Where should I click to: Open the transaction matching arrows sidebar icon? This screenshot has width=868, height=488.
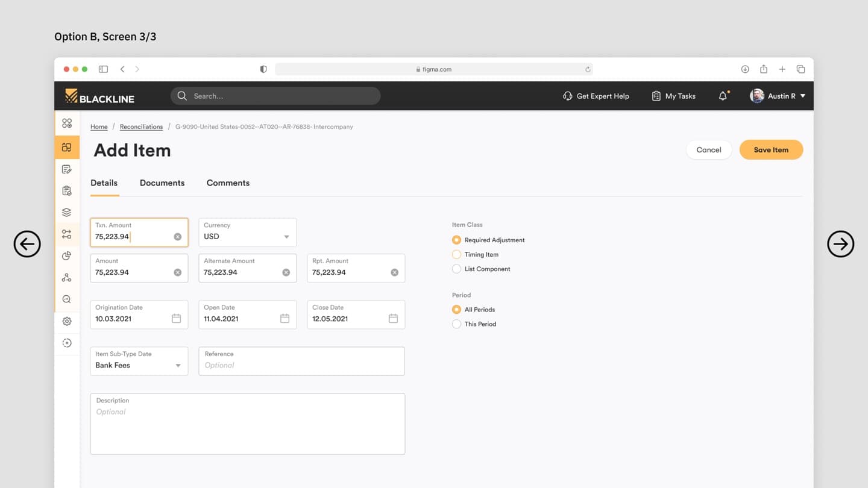pyautogui.click(x=67, y=234)
